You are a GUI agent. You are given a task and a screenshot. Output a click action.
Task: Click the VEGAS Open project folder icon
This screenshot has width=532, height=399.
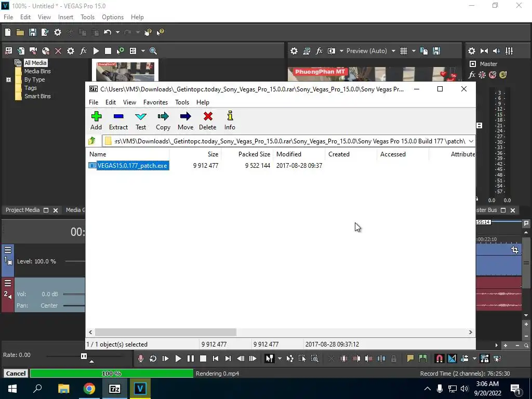click(x=20, y=32)
